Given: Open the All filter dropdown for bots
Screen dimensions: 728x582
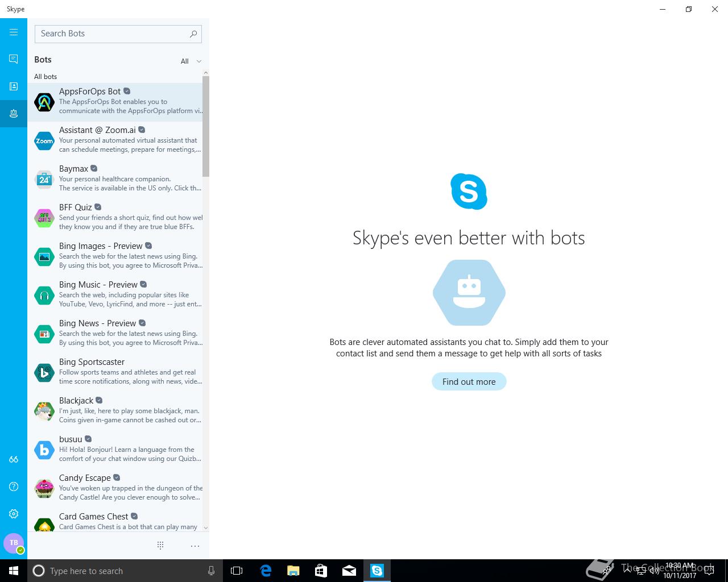Looking at the screenshot, I should click(191, 61).
